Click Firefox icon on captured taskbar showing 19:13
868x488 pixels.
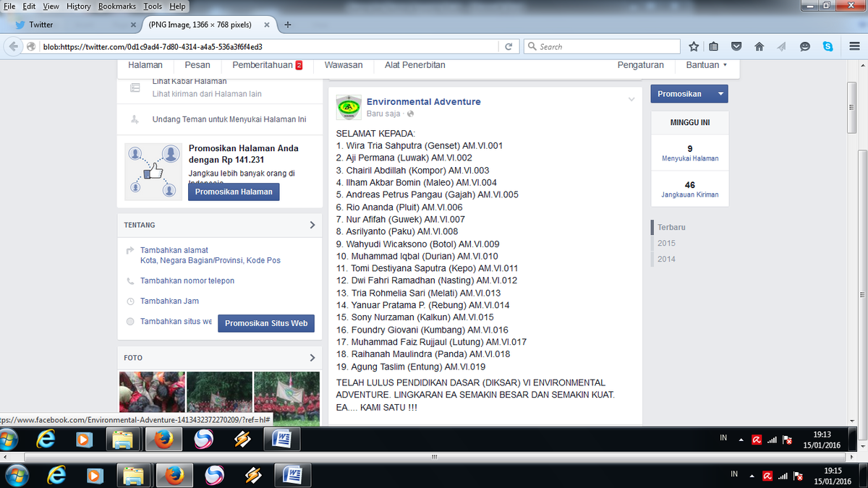tap(163, 439)
